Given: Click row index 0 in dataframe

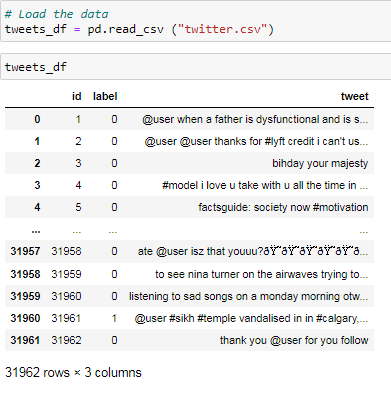Looking at the screenshot, I should pos(37,119).
